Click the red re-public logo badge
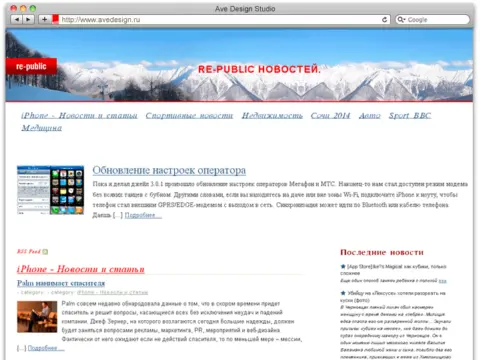 (31, 66)
